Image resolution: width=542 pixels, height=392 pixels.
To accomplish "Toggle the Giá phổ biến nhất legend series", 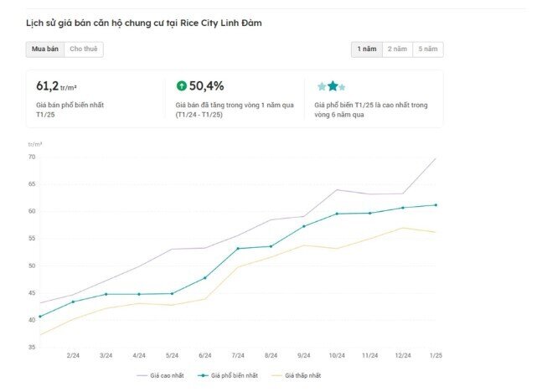I will click(228, 375).
